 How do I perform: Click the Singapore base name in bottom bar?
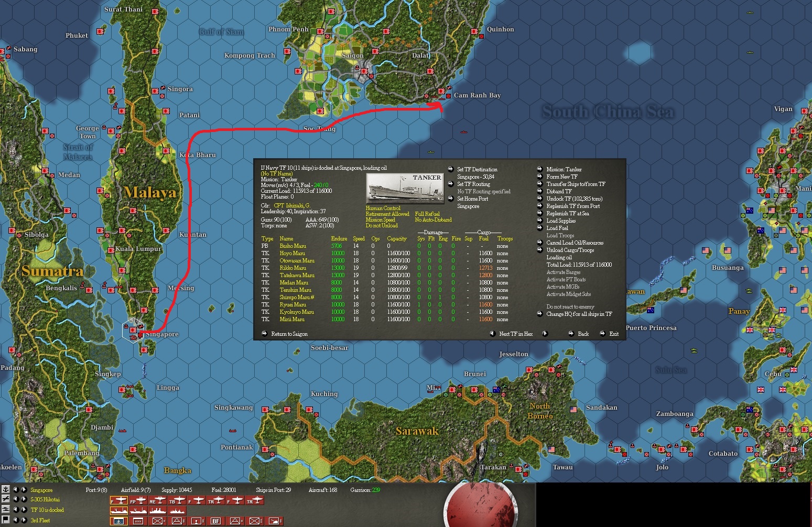[41, 490]
